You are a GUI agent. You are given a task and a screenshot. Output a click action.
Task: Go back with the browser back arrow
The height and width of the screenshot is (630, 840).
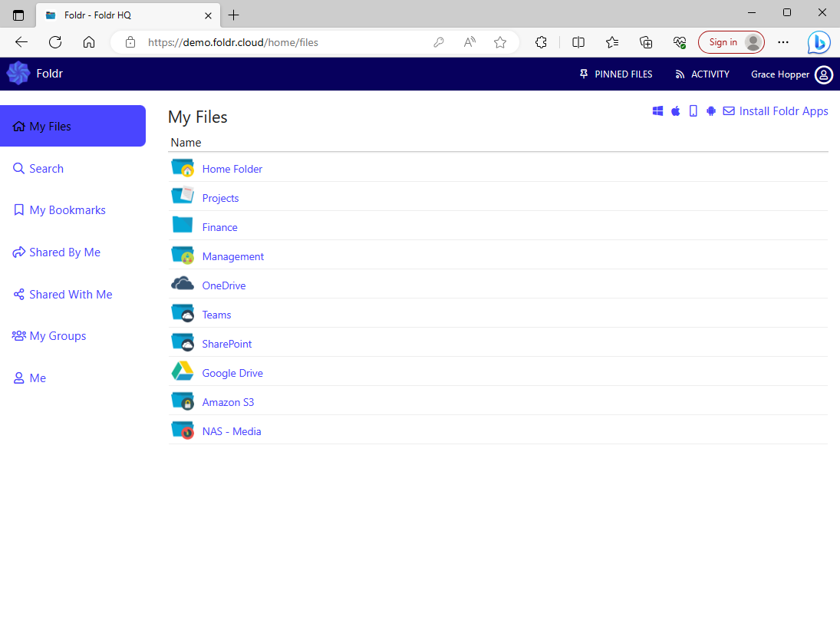pos(21,42)
